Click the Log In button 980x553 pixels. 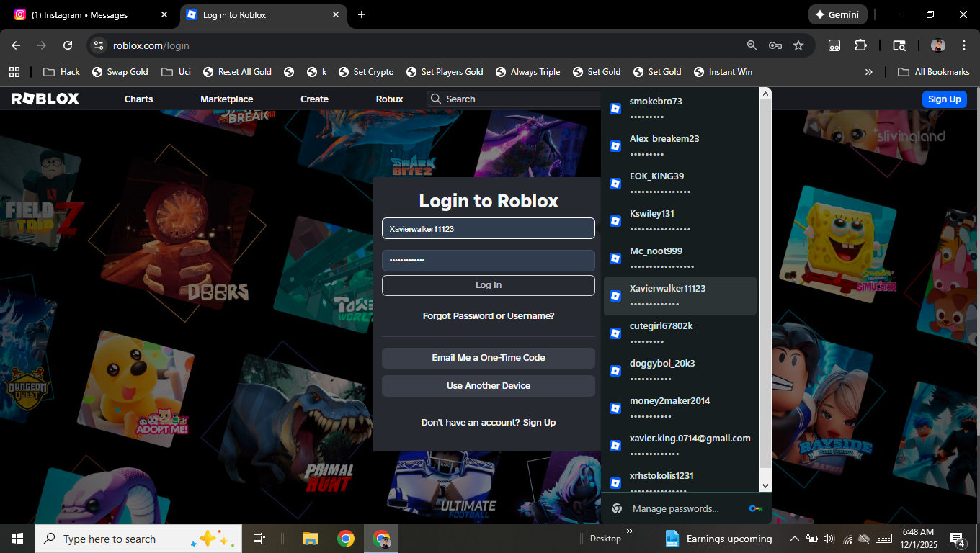pos(489,285)
